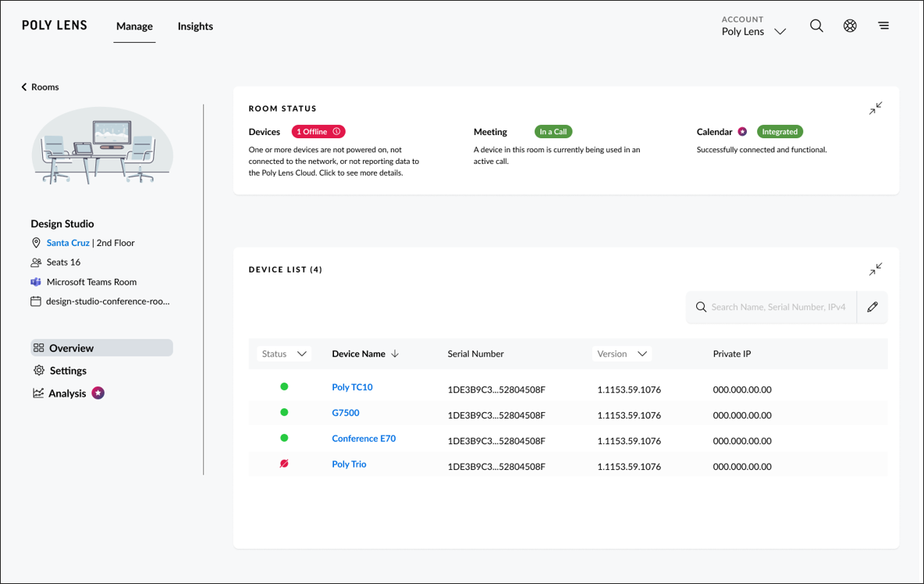924x584 pixels.
Task: Open global search with the magnifier icon
Action: click(816, 25)
